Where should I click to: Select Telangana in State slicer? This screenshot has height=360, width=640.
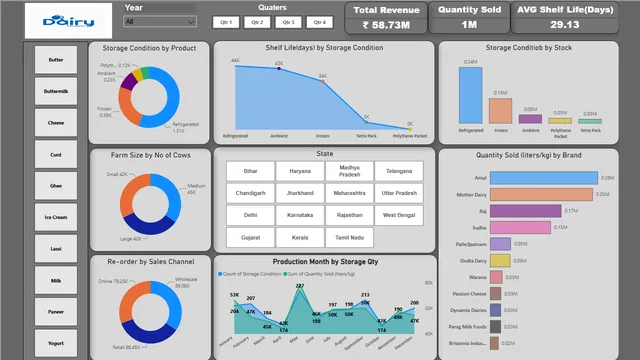(x=399, y=171)
